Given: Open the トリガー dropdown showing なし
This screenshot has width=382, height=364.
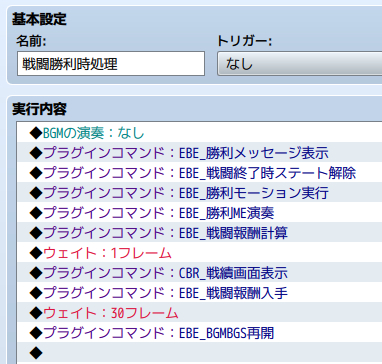Looking at the screenshot, I should pyautogui.click(x=300, y=64).
